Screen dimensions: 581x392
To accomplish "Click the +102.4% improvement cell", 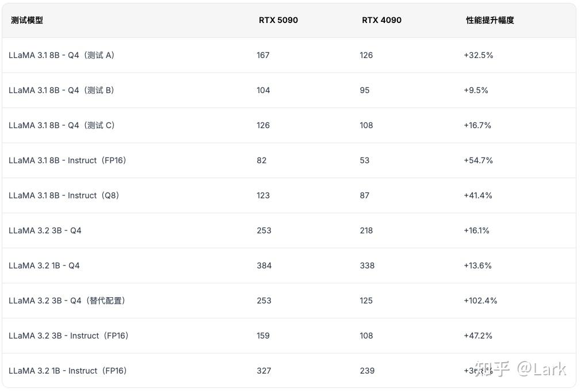I will tap(480, 301).
